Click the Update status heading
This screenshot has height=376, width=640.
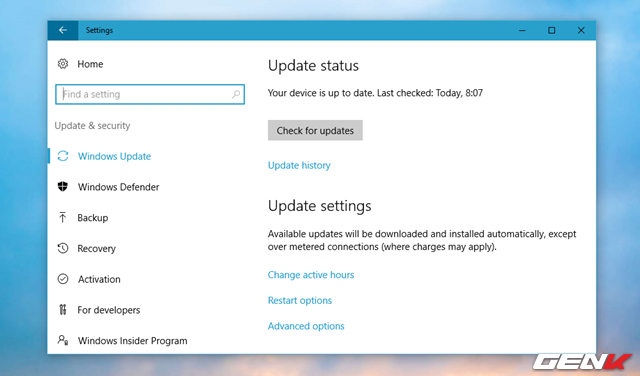(313, 66)
